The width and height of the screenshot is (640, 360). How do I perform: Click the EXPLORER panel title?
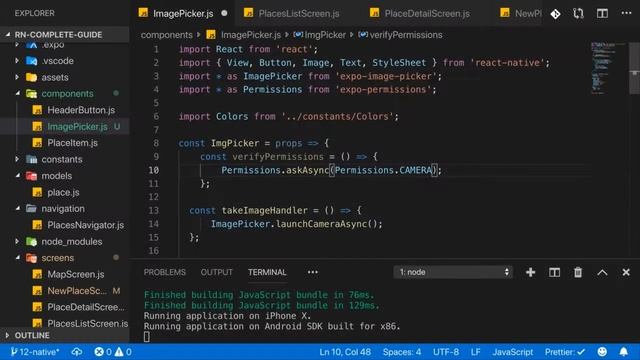coord(35,13)
